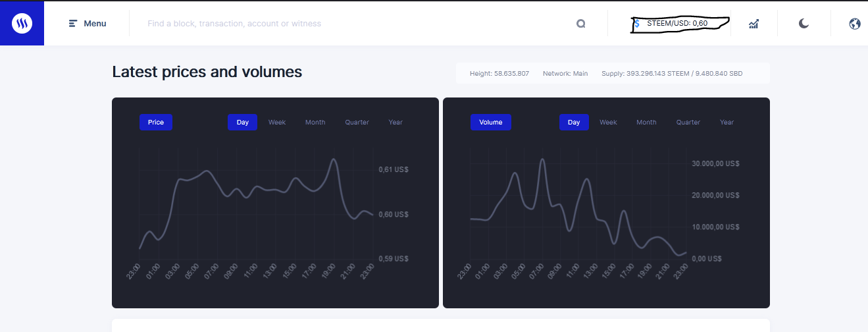
Task: Click the STEEM/USD: 0,60 price ticker
Action: [677, 24]
